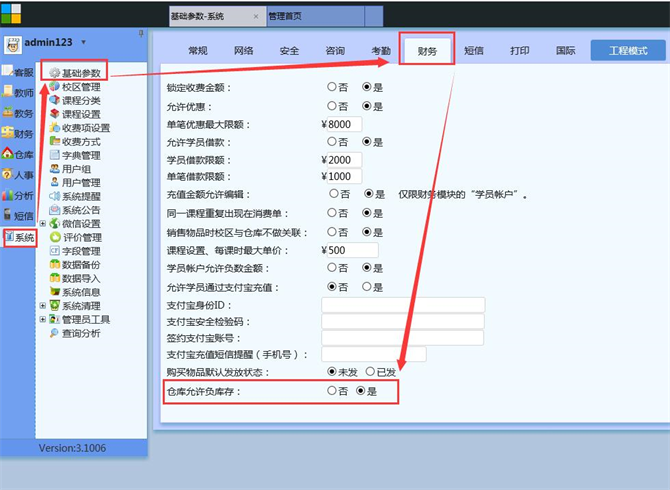Image resolution: width=670 pixels, height=490 pixels.
Task: Open the 仓库 sidebar module
Action: pyautogui.click(x=18, y=154)
